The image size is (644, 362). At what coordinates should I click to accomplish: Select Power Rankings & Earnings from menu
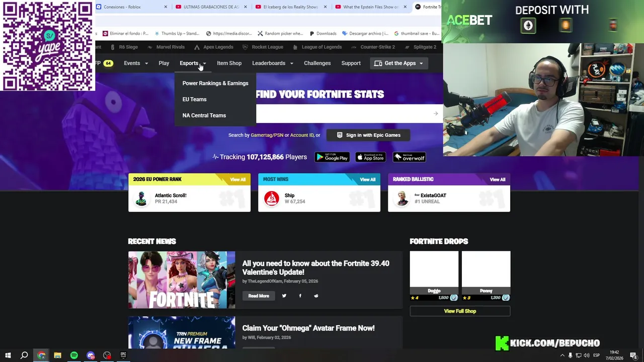215,83
